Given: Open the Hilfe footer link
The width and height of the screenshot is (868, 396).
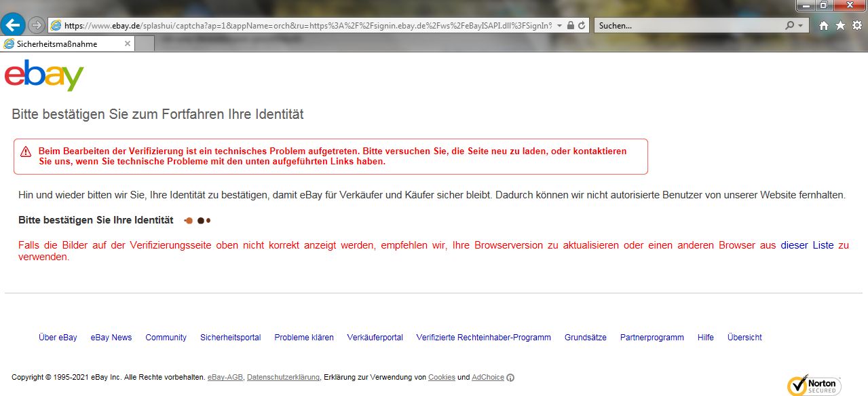Looking at the screenshot, I should click(x=705, y=337).
